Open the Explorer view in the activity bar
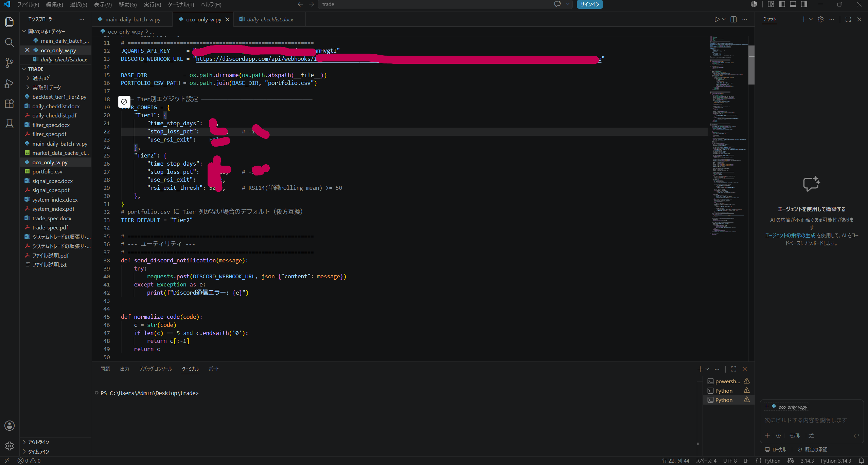This screenshot has width=868, height=465. click(9, 22)
